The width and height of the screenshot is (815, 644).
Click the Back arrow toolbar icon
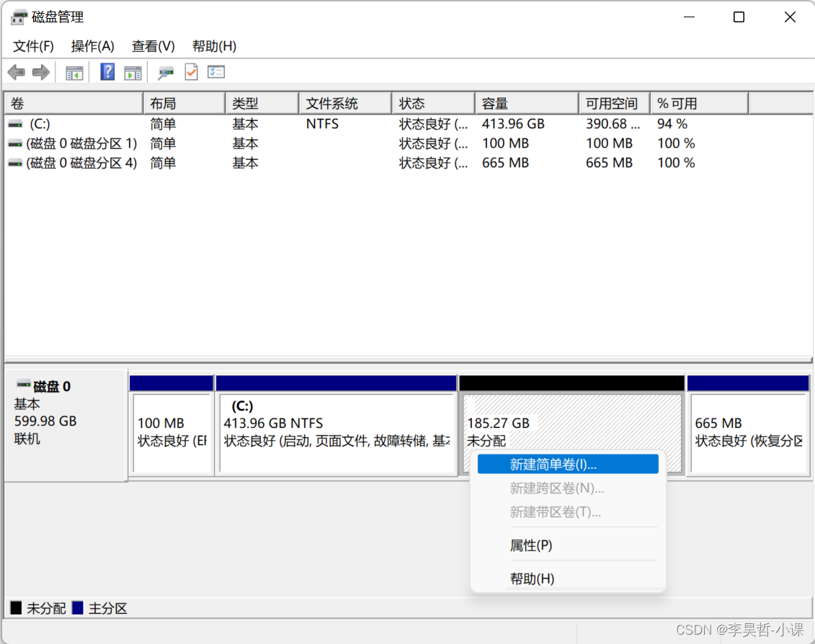[x=16, y=72]
